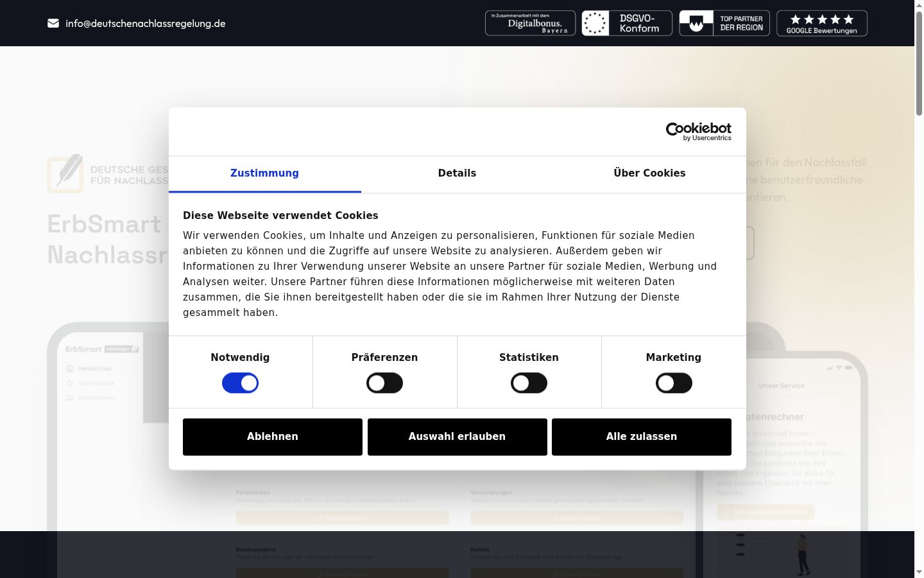Click the DSGVO-Konform EU badge

point(627,23)
